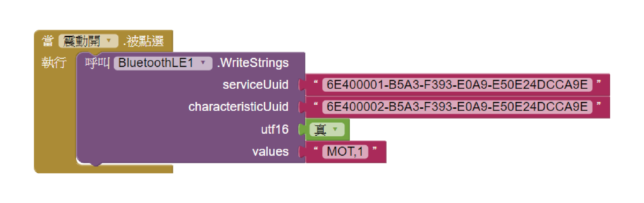This screenshot has height=203, width=644.
Task: Click the 6E400001 service UUID text field
Action: click(x=457, y=85)
